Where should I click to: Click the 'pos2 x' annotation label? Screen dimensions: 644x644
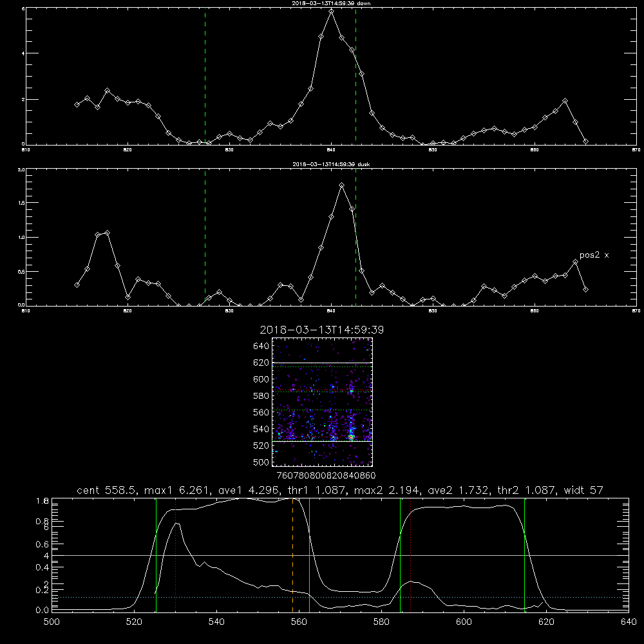pos(594,255)
